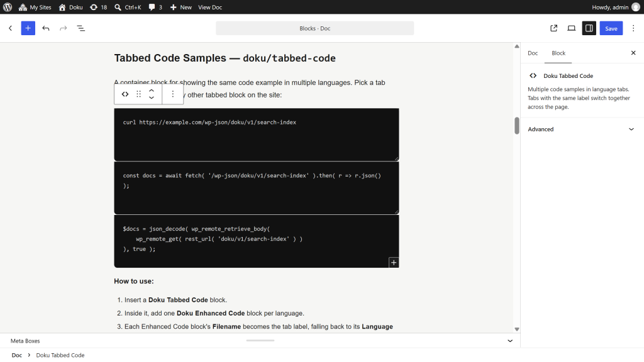This screenshot has width=644, height=362.
Task: Move the block down
Action: point(152,98)
